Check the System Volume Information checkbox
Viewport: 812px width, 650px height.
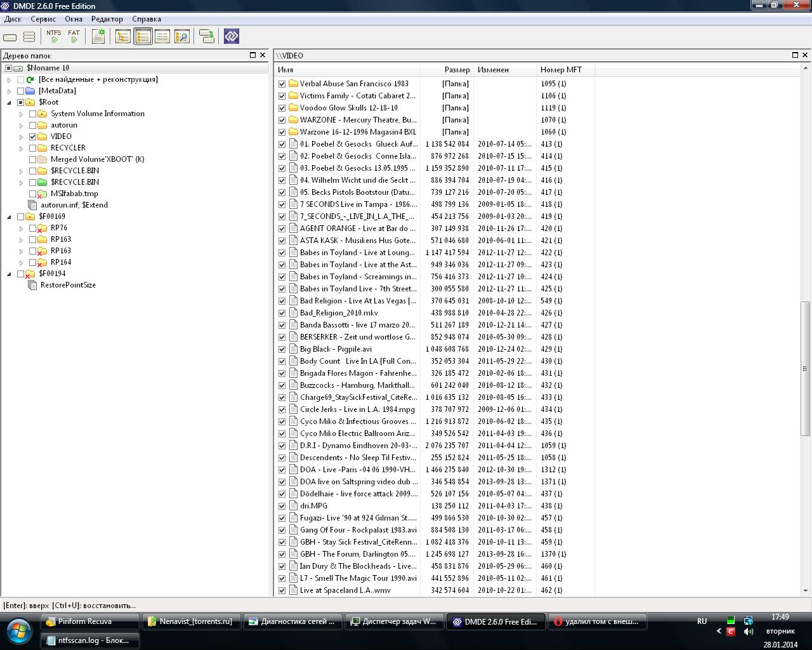[33, 114]
